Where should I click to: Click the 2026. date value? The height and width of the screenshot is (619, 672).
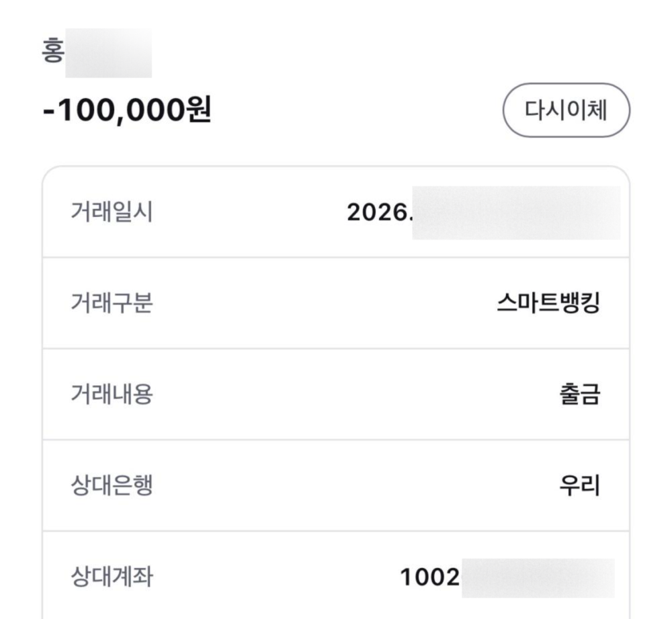(x=379, y=212)
